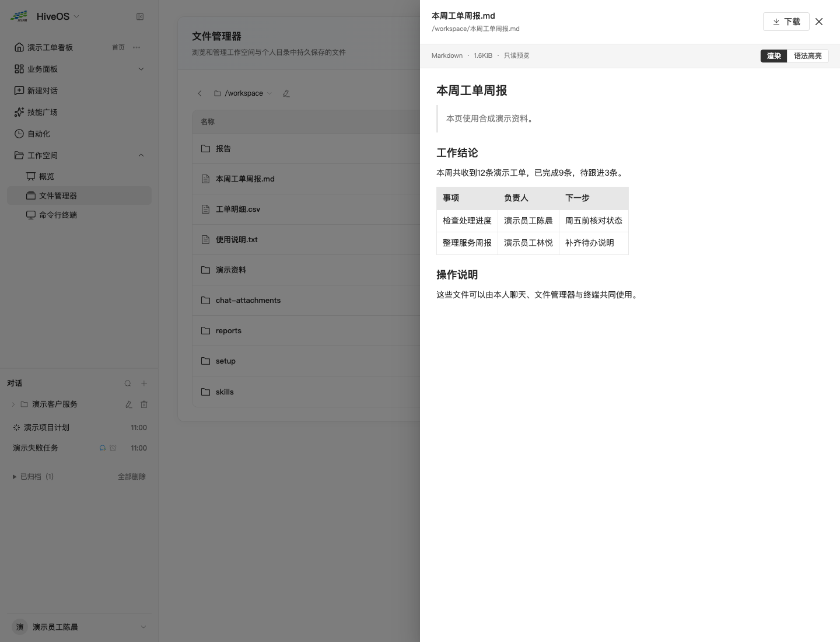This screenshot has width=840, height=642.
Task: Close the 本周工单周报.md preview panel
Action: (x=819, y=22)
